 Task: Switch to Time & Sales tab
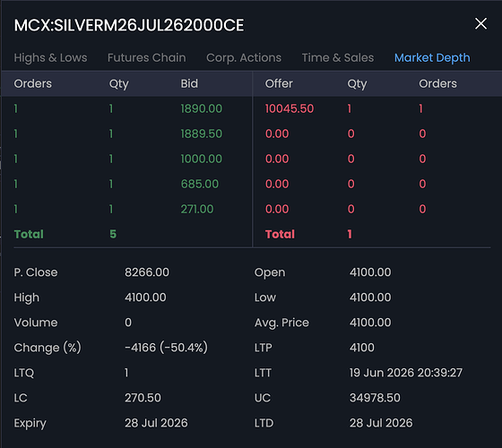click(x=338, y=58)
